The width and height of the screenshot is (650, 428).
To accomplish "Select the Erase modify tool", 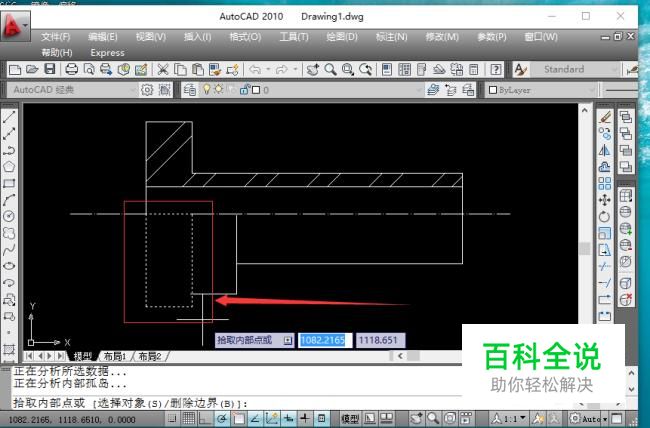I will click(x=605, y=117).
